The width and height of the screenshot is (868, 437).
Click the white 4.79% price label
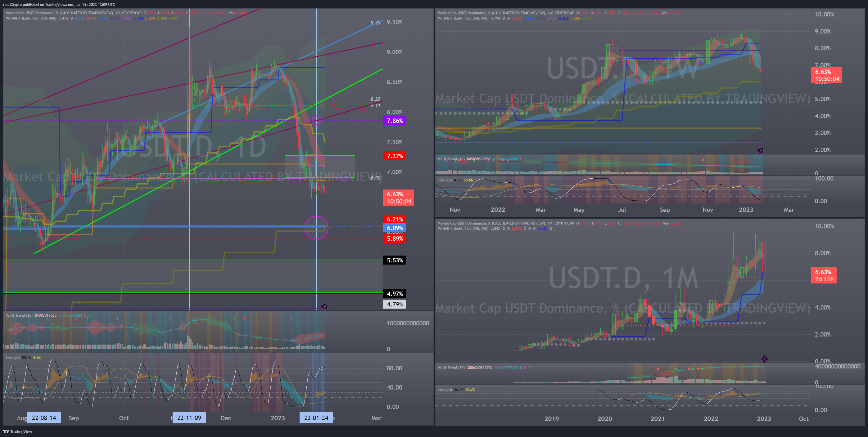click(394, 304)
